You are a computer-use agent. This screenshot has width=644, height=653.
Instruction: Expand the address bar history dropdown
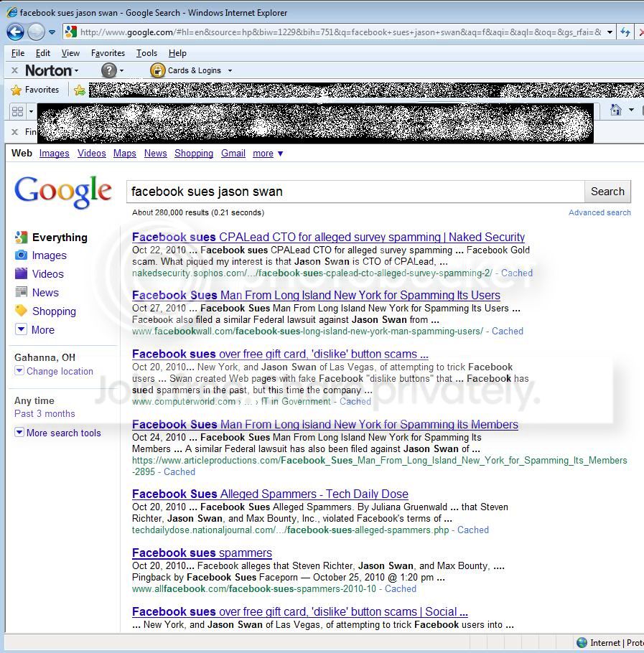coord(610,32)
